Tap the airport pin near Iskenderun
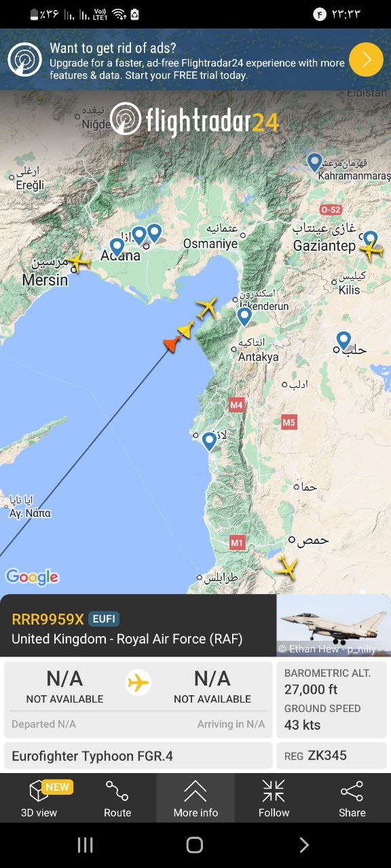This screenshot has height=868, width=391. [244, 317]
